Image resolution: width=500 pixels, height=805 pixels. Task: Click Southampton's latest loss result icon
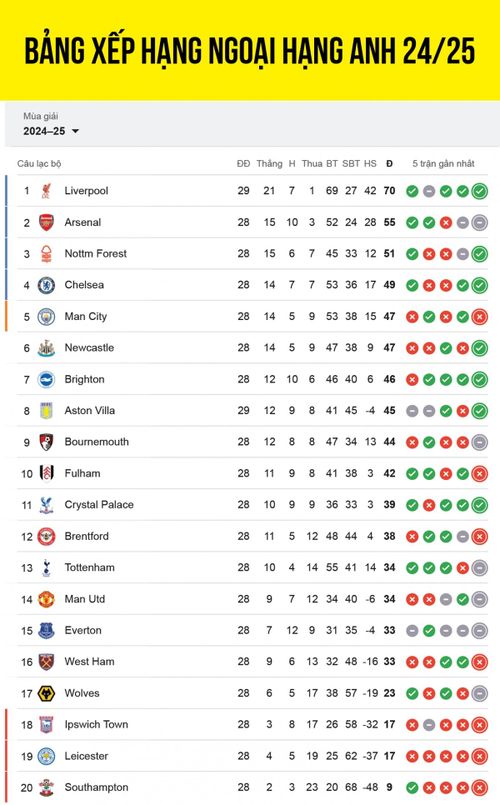(479, 788)
